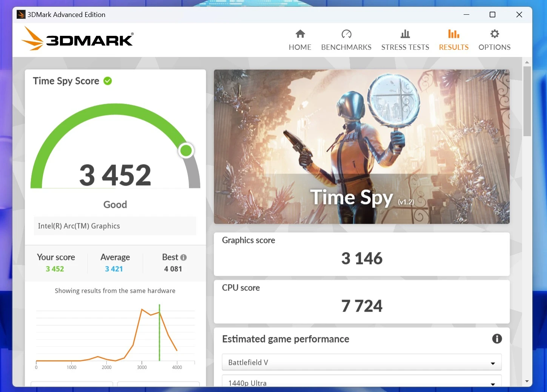This screenshot has height=392, width=547.
Task: Click the Stress Tests bar chart icon
Action: click(x=405, y=34)
